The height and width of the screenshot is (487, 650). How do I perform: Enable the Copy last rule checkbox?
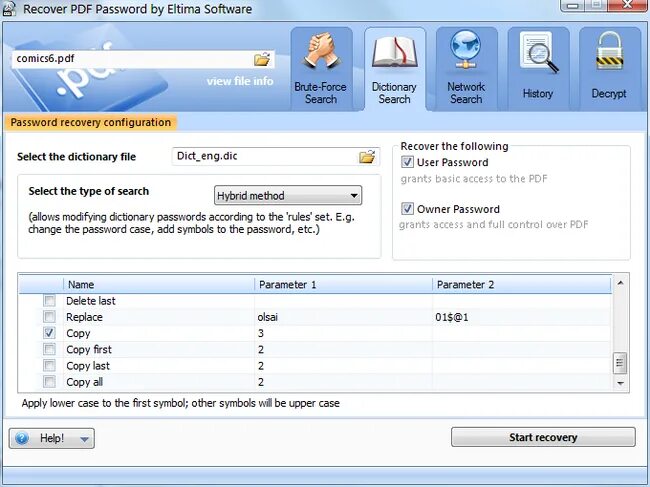tap(49, 366)
